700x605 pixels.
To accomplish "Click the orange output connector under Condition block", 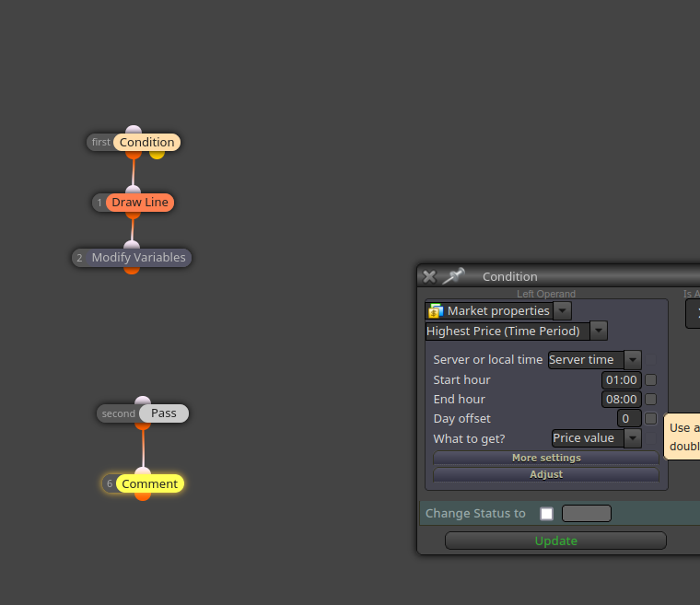I will [x=133, y=155].
